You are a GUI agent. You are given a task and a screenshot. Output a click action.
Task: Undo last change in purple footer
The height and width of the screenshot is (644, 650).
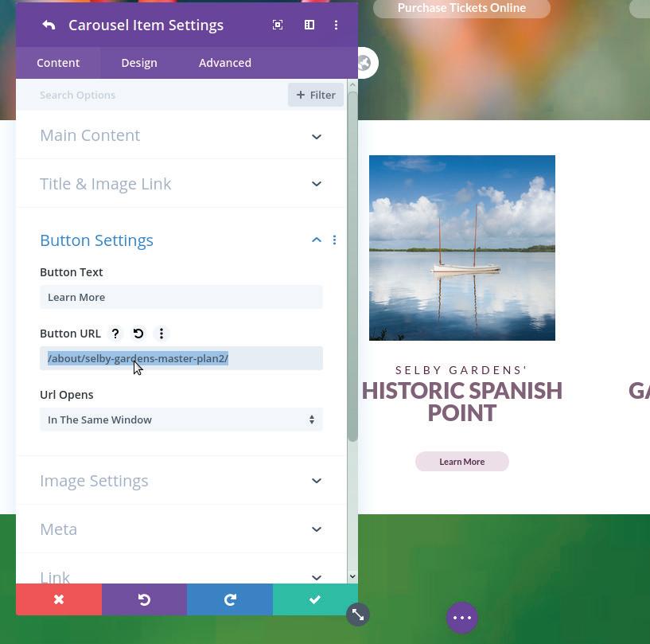point(144,599)
